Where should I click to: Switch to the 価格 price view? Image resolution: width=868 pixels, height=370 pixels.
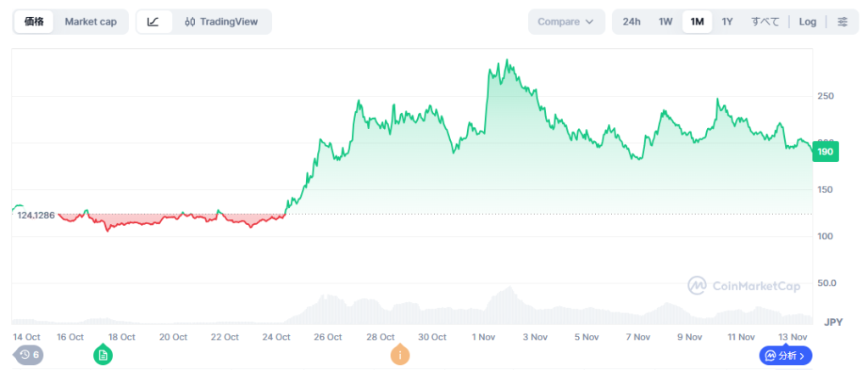pyautogui.click(x=34, y=21)
